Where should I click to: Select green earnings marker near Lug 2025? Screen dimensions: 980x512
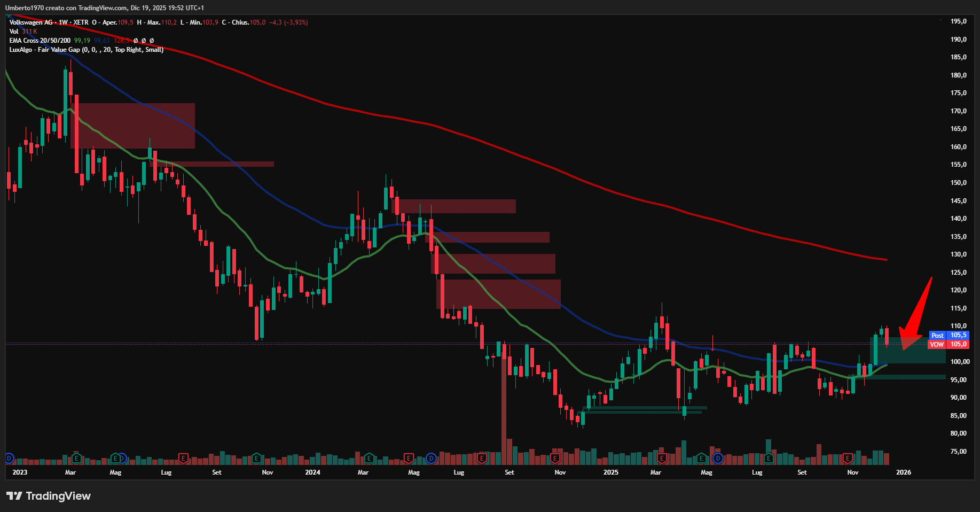769,458
